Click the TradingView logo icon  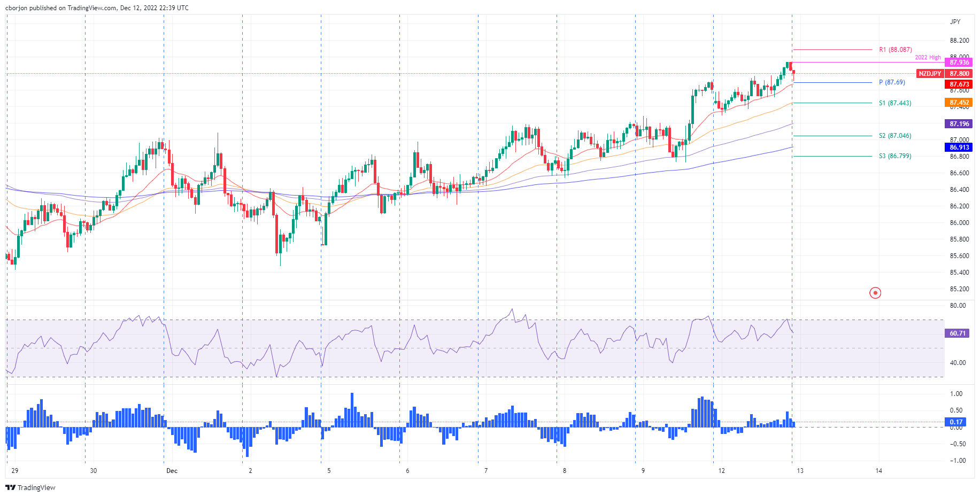[10, 487]
